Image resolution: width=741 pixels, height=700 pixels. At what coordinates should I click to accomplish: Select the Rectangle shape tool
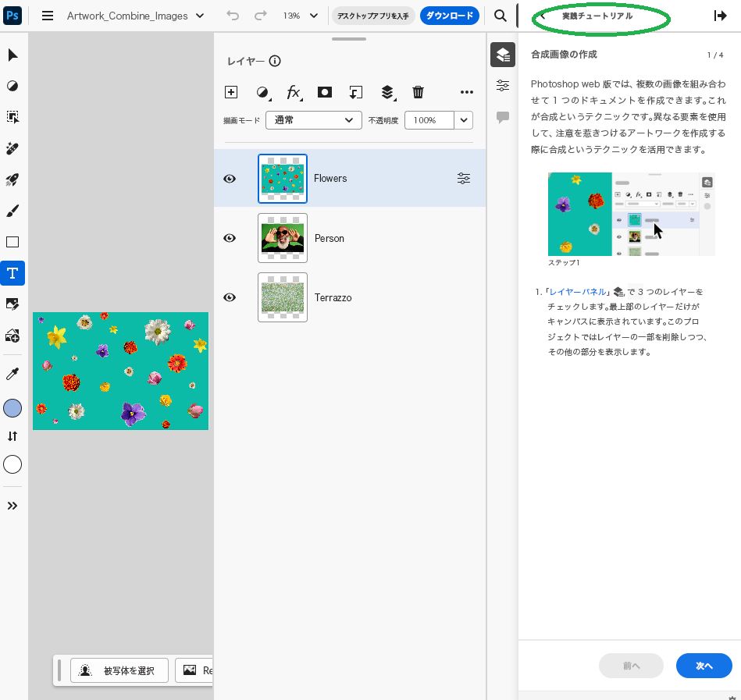pos(12,242)
